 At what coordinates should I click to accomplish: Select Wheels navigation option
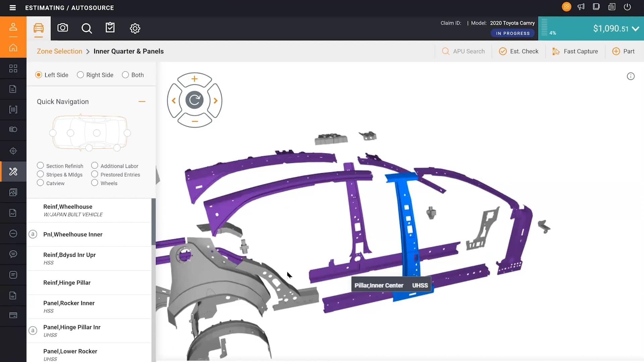click(95, 183)
